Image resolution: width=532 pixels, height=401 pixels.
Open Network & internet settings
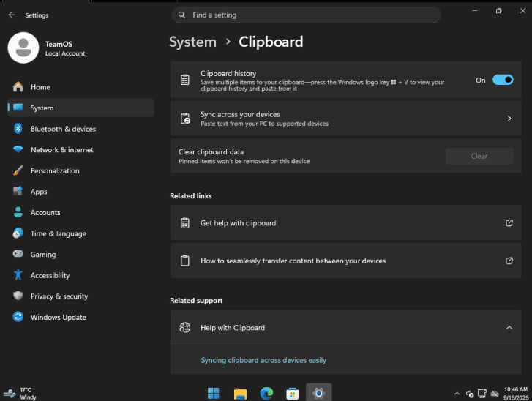[x=80, y=149]
